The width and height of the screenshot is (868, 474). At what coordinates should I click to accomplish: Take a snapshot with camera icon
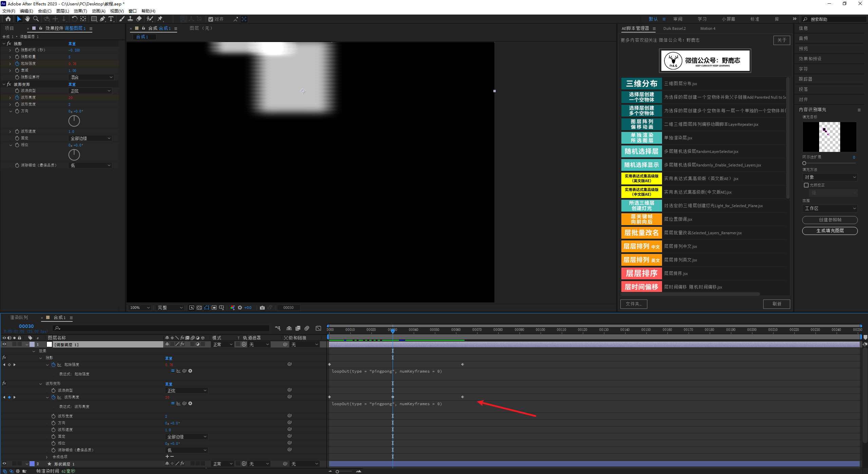click(x=262, y=308)
